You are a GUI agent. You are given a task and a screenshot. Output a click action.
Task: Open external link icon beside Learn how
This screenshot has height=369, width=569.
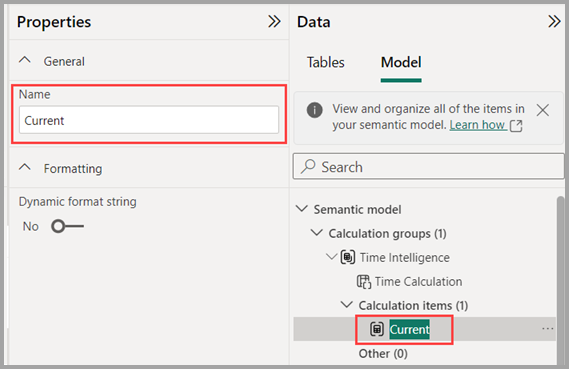516,126
